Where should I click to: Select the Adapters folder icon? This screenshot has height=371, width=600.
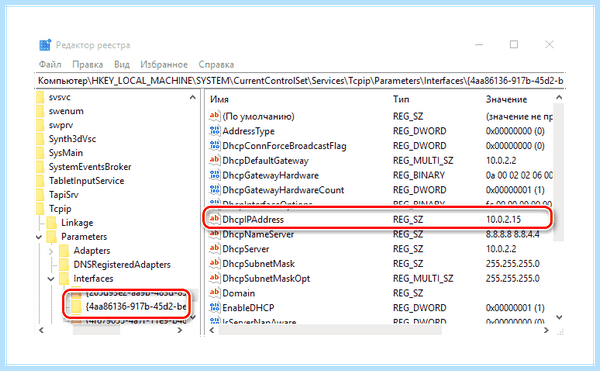[x=64, y=251]
